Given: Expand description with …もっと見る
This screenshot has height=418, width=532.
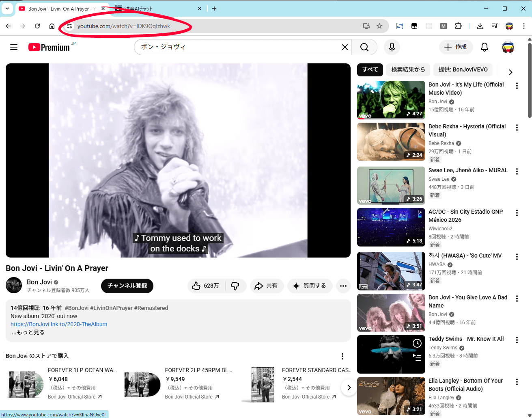Looking at the screenshot, I should [28, 332].
